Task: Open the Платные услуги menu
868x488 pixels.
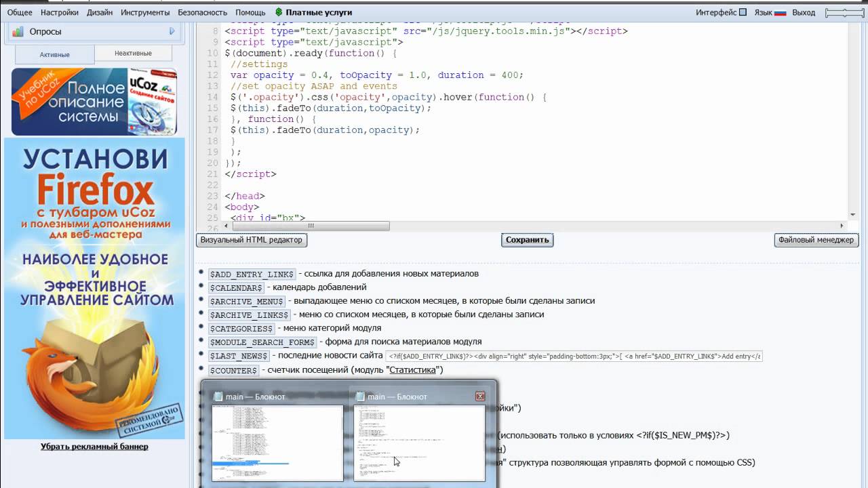Action: [319, 12]
